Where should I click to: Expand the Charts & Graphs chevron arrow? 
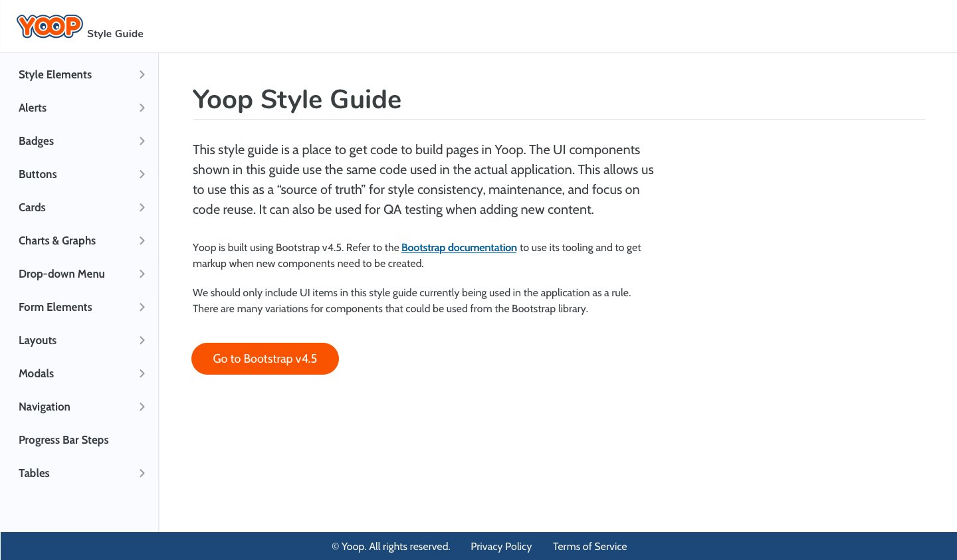(142, 240)
